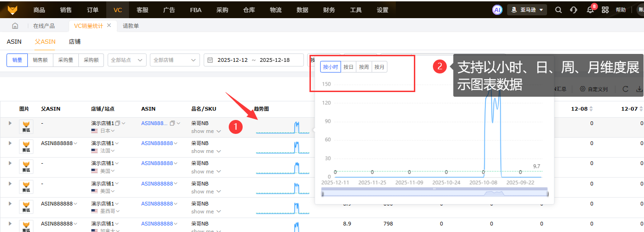Image resolution: width=644 pixels, height=232 pixels.
Task: Open the AI assistant icon
Action: [497, 10]
